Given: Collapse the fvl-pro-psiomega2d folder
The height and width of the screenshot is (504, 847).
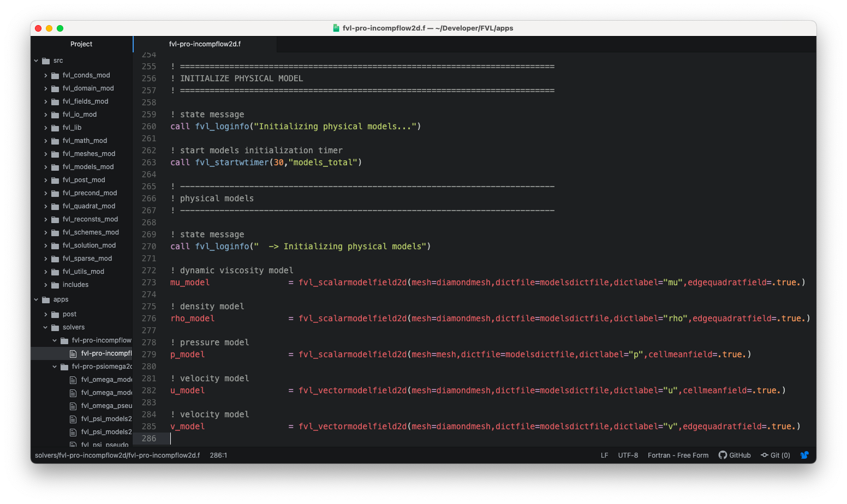Looking at the screenshot, I should coord(55,367).
